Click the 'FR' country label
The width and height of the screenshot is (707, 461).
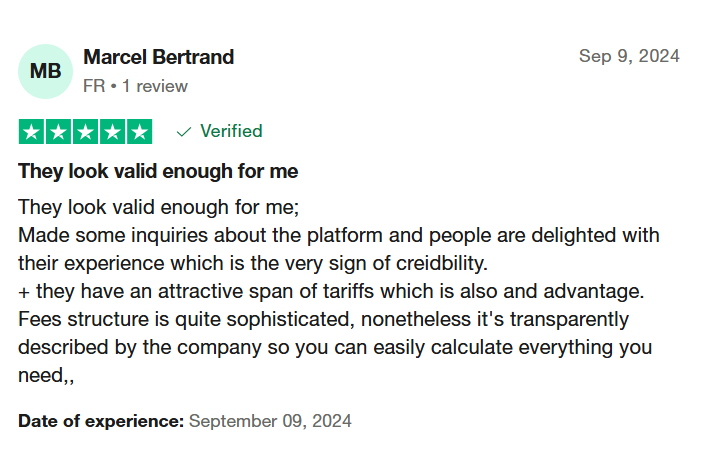click(x=94, y=86)
